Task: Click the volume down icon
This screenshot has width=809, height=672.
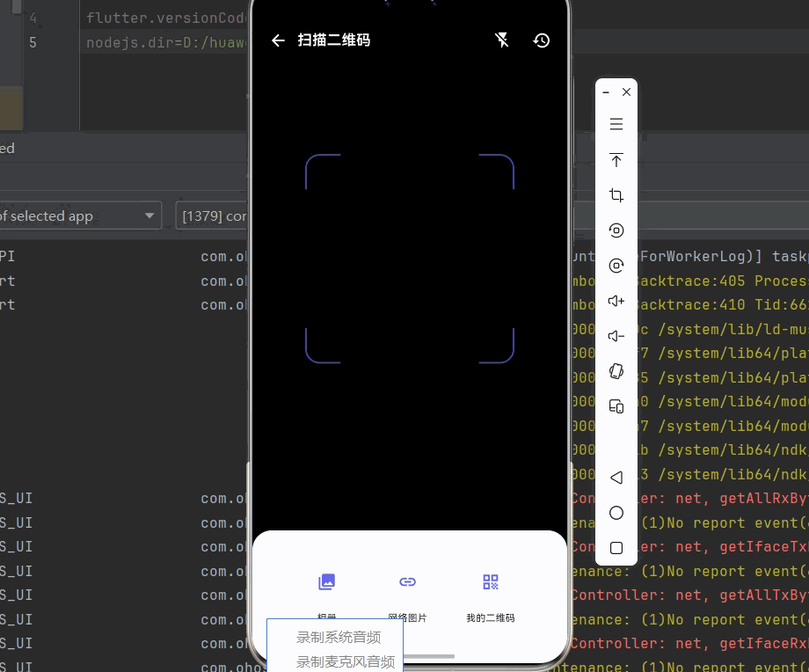Action: tap(616, 336)
